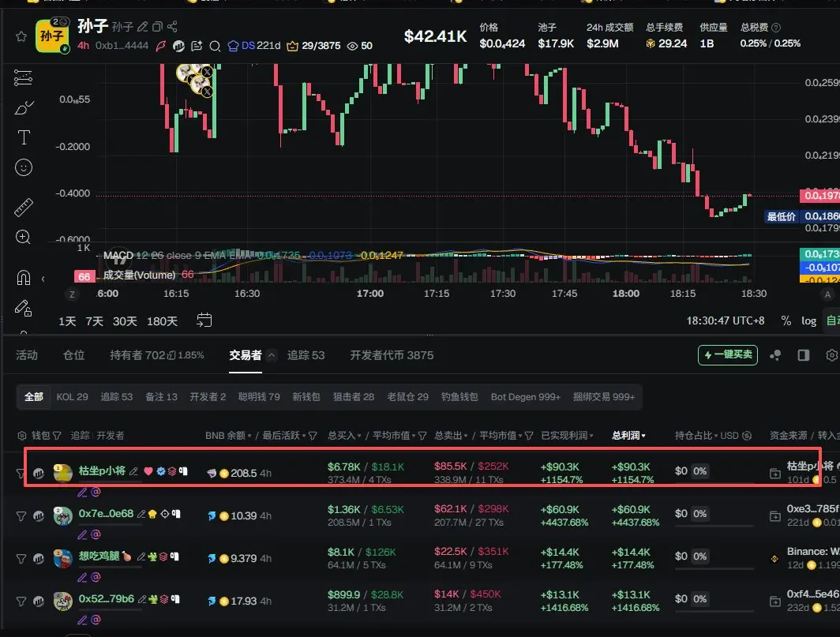Screen dimensions: 840x637
Task: Open trader 枯坐p小将 profile
Action: click(x=102, y=471)
